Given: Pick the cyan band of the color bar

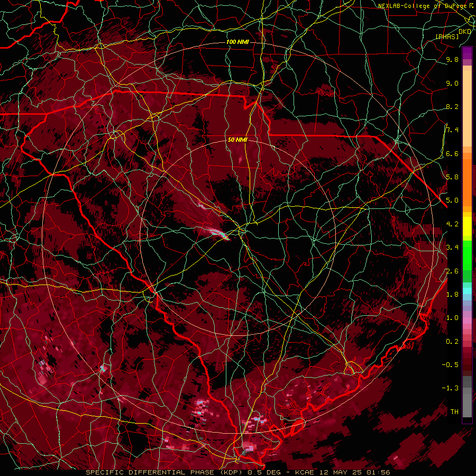Looking at the screenshot, I should point(468,290).
